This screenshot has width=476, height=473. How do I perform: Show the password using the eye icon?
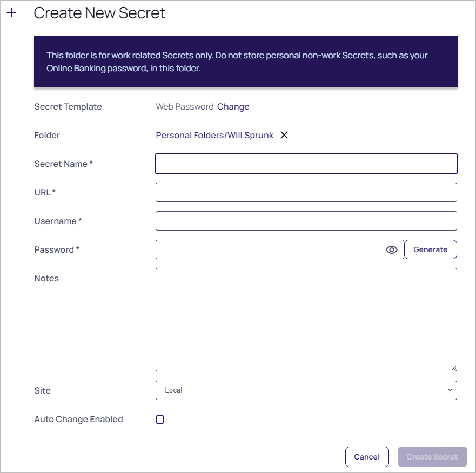pos(392,249)
